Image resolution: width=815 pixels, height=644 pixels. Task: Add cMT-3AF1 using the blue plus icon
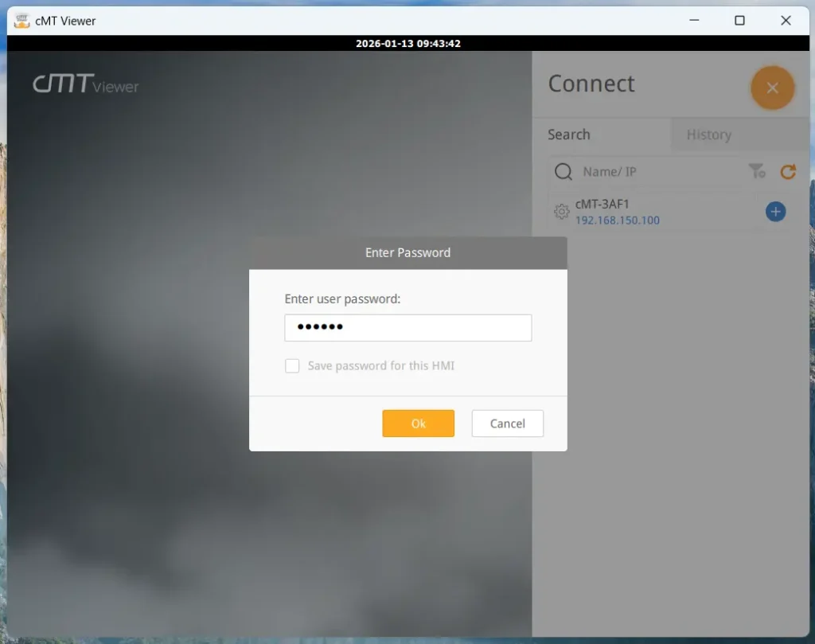[775, 211]
